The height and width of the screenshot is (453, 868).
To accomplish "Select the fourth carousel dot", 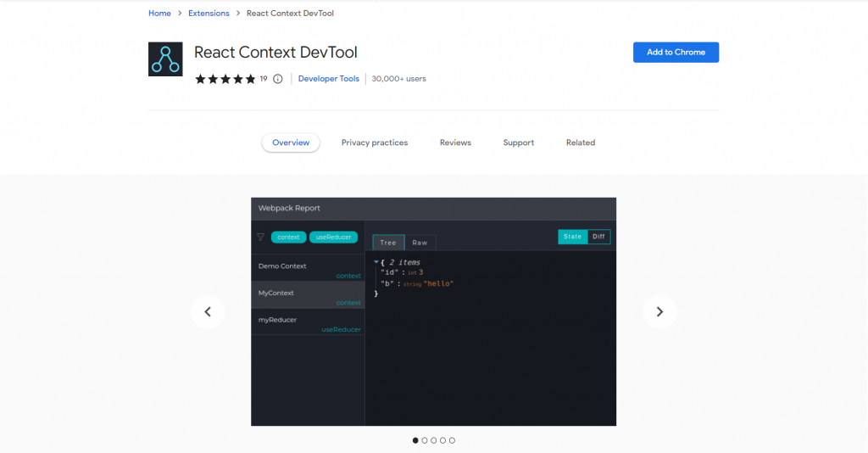I will (442, 440).
